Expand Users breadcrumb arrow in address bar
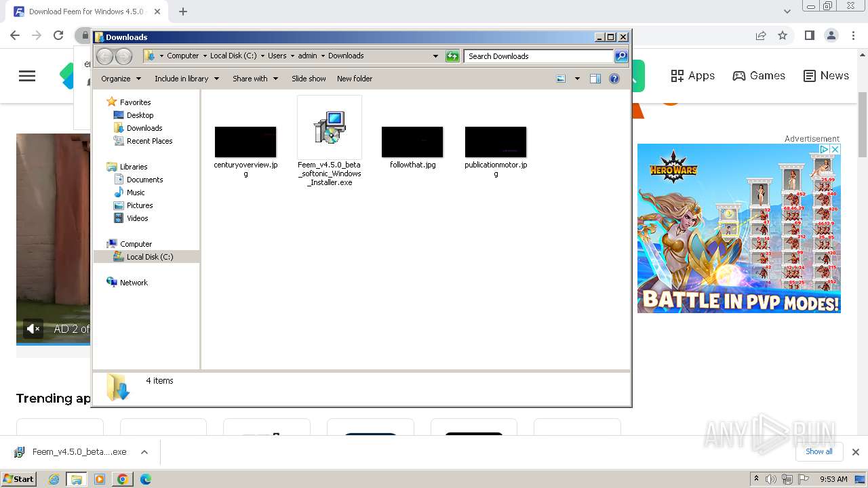This screenshot has height=488, width=868. pos(292,56)
